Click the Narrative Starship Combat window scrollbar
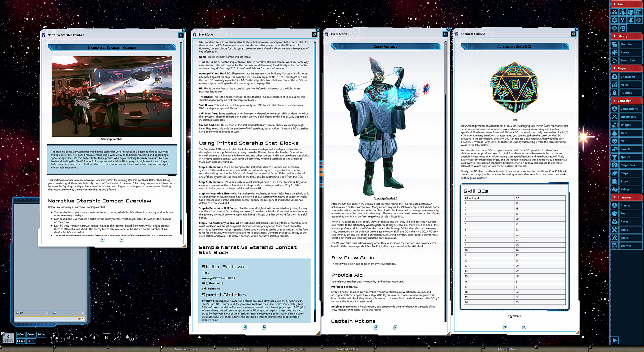Image resolution: width=644 pixels, height=352 pixels. [181, 134]
